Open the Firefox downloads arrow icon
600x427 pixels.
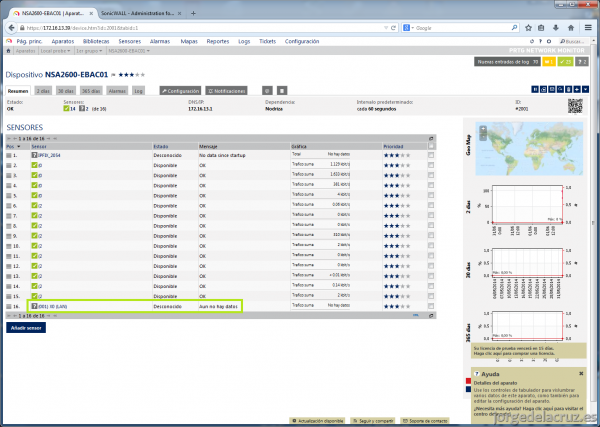click(556, 28)
